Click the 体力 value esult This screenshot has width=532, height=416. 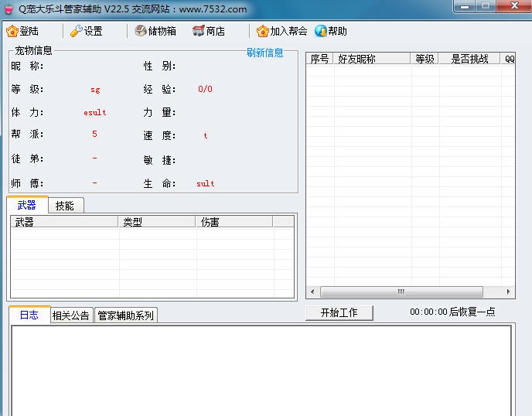(x=95, y=112)
